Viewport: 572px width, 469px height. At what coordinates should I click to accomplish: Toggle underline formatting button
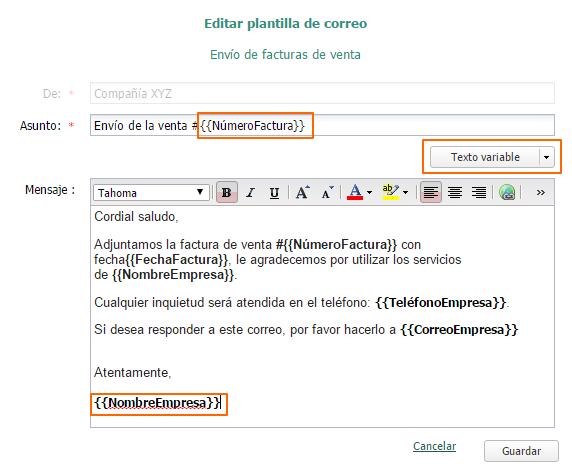click(x=274, y=192)
